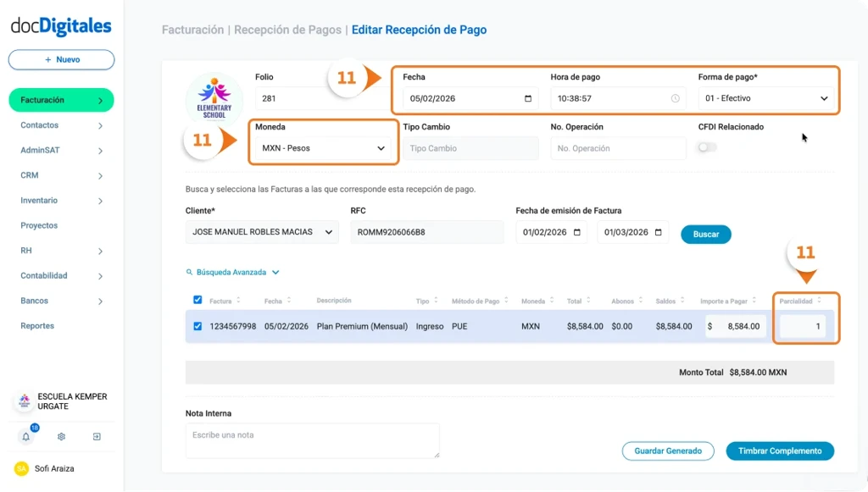Screen dimensions: 868x492
Task: Uncheck invoice 1234567998 in the results
Action: coord(197,327)
